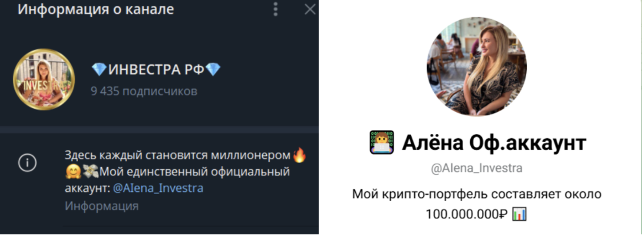The height and width of the screenshot is (241, 644).
Task: Click the hugging face emoji in description
Action: point(72,172)
